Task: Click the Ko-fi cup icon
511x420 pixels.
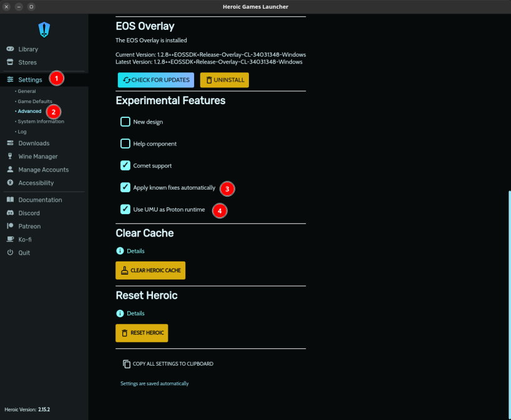Action: coord(10,239)
